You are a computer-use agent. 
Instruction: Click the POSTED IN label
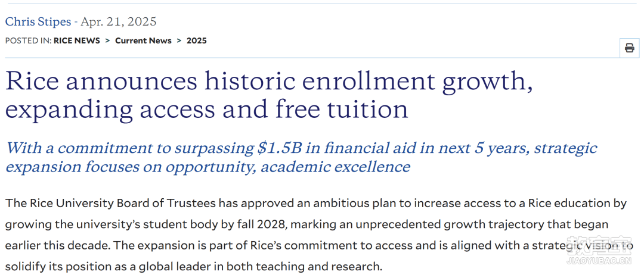29,40
